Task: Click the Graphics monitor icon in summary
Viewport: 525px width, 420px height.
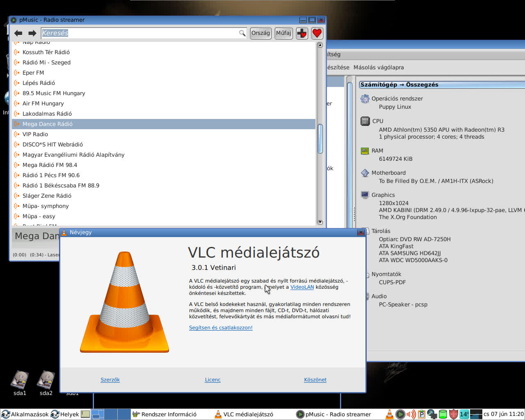Action: point(365,195)
